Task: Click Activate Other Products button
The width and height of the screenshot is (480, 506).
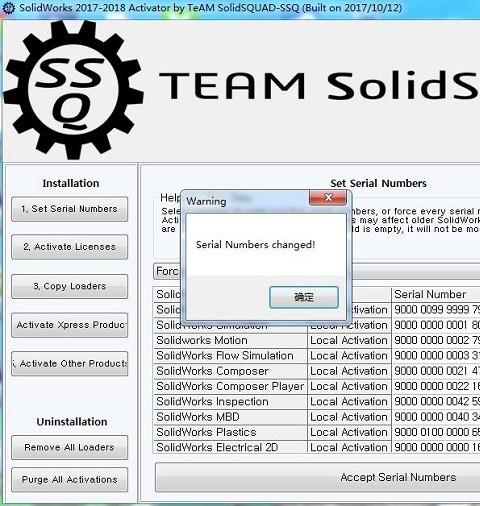Action: click(x=69, y=364)
